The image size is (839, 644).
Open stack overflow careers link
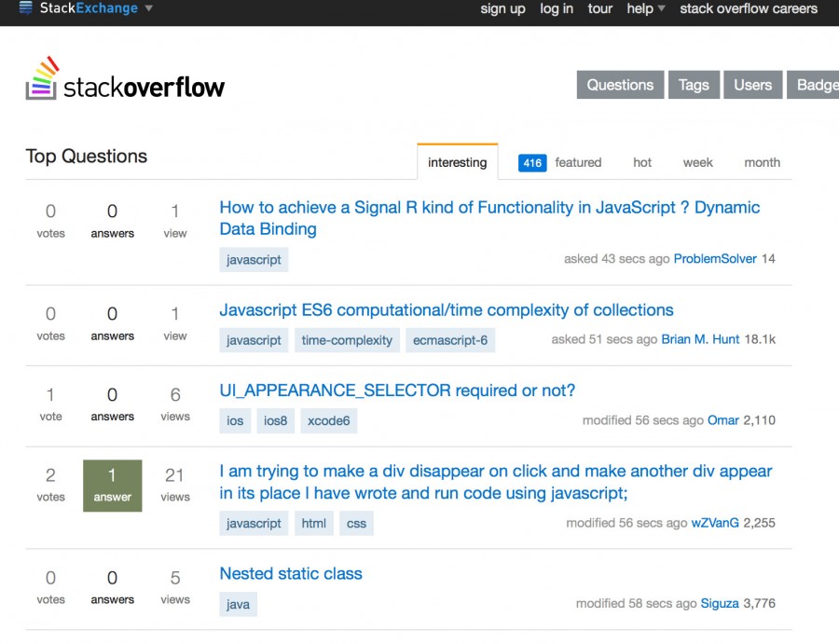[749, 8]
